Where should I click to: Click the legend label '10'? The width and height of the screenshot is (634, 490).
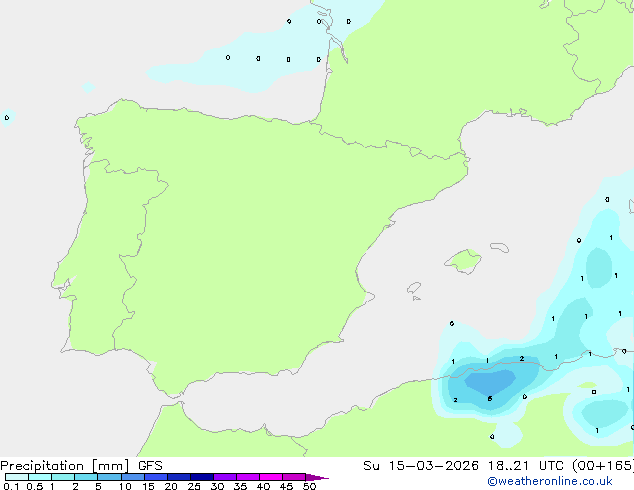(x=125, y=486)
